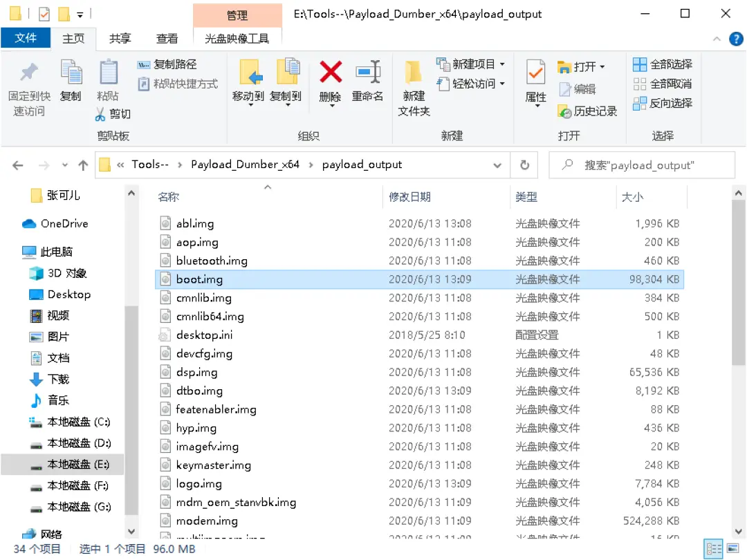Click Copy Path (复制路径) button
This screenshot has width=747, height=560.
[167, 64]
